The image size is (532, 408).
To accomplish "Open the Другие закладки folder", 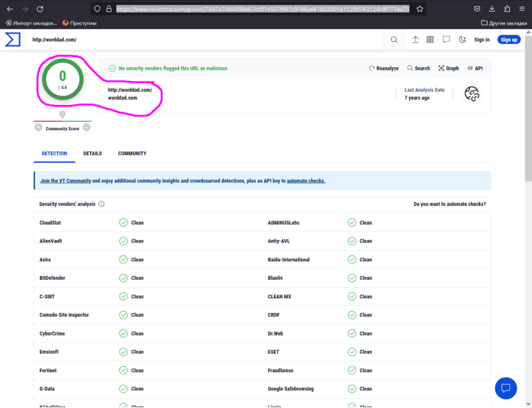I will [504, 23].
